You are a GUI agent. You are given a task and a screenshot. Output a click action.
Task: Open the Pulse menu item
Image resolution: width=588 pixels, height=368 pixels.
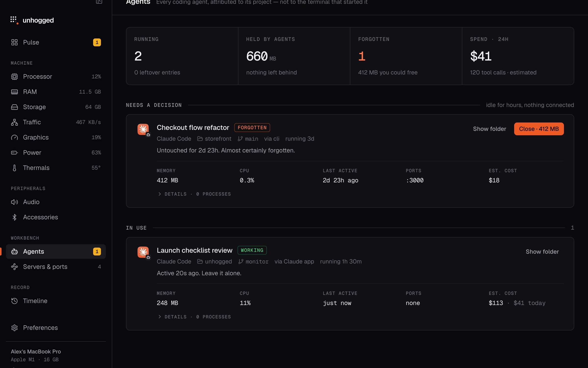[56, 42]
